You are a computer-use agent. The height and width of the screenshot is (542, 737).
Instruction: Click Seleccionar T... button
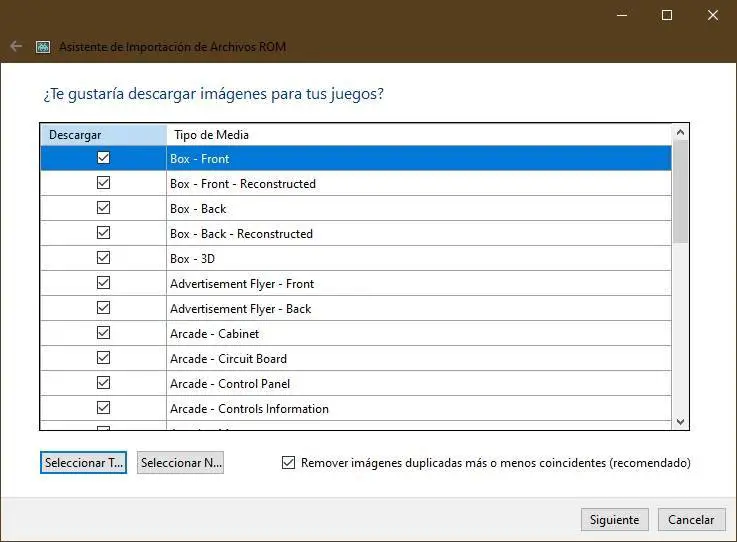(84, 463)
